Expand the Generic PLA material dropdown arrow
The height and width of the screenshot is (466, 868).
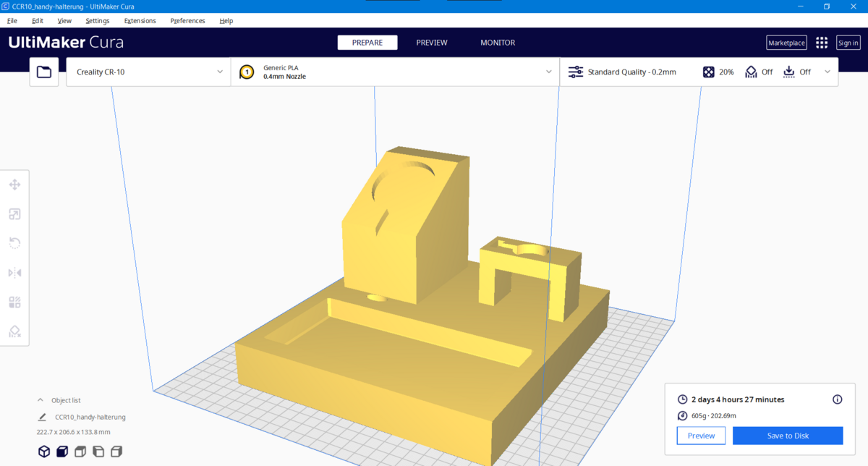click(x=549, y=72)
